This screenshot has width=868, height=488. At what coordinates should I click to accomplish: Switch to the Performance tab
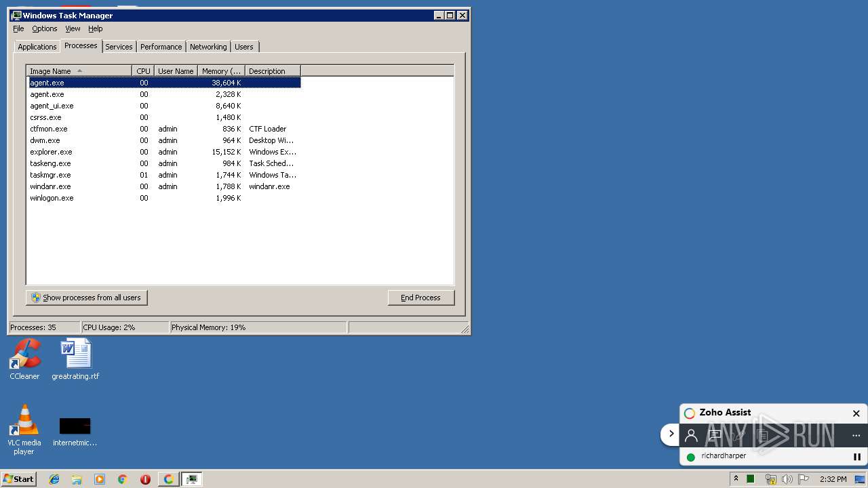point(161,47)
